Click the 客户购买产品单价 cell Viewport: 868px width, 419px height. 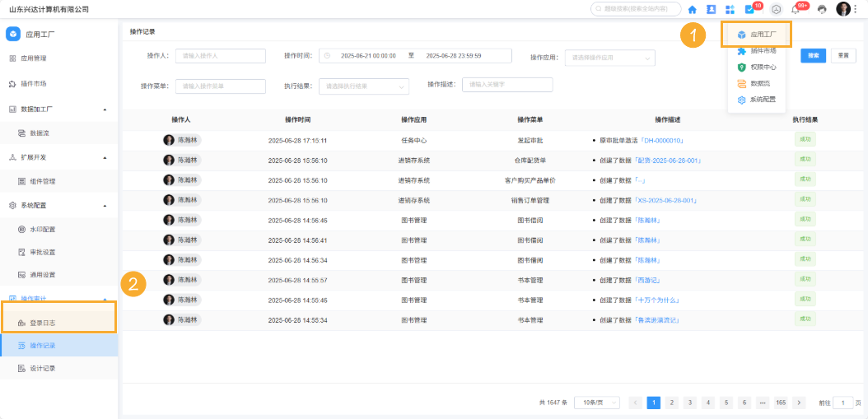[x=530, y=180]
